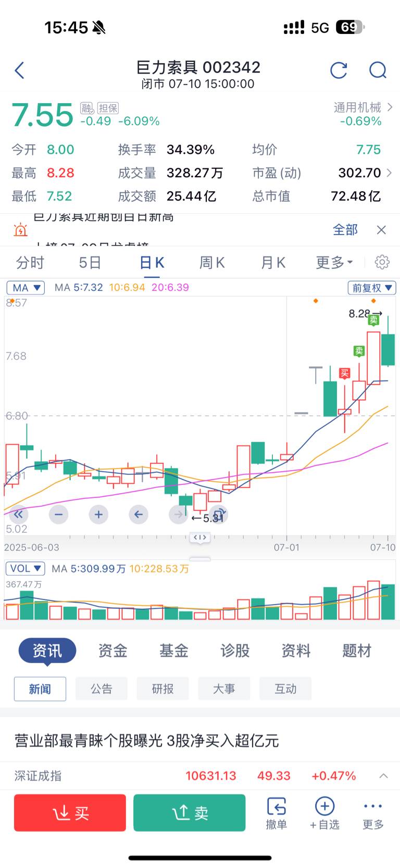View 全部 alerts link
400x868 pixels.
(345, 230)
